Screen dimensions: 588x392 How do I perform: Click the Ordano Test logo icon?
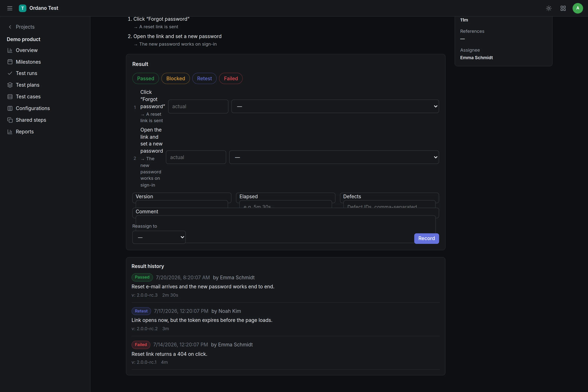[x=22, y=8]
